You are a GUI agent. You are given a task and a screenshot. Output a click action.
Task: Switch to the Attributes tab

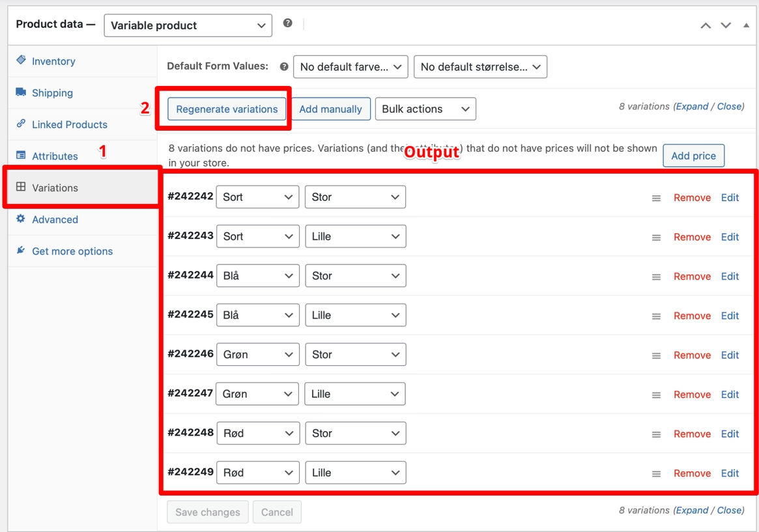[55, 156]
